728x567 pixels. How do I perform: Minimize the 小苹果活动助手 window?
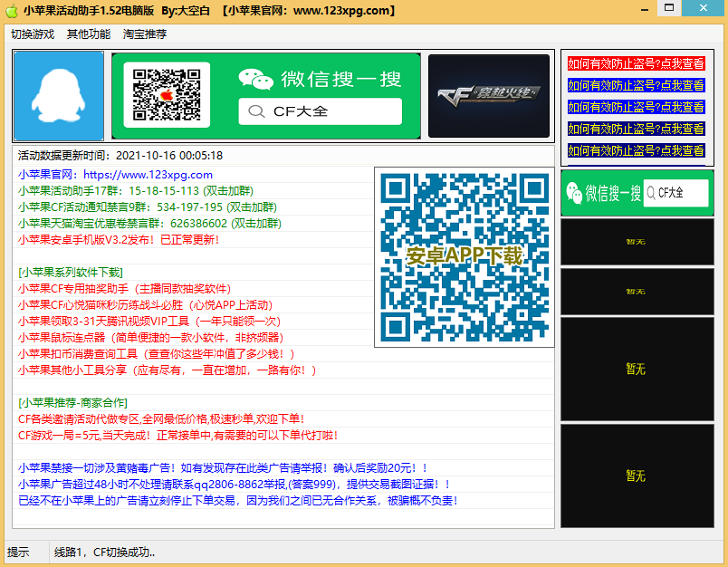pos(645,9)
